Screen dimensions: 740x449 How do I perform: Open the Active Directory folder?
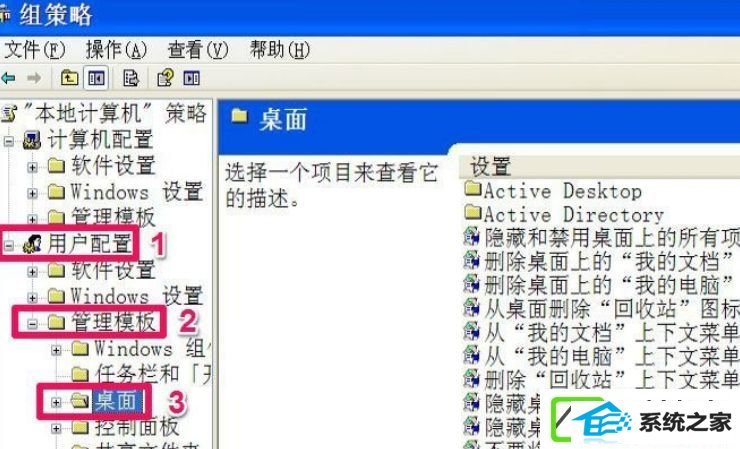[x=574, y=215]
